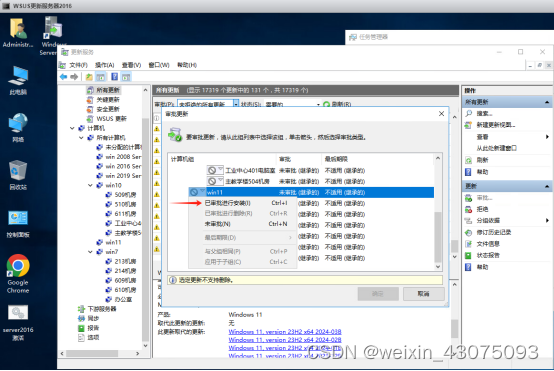Open the server2016 激活 desktop icon
Image resolution: width=554 pixels, height=371 pixels.
pyautogui.click(x=18, y=323)
